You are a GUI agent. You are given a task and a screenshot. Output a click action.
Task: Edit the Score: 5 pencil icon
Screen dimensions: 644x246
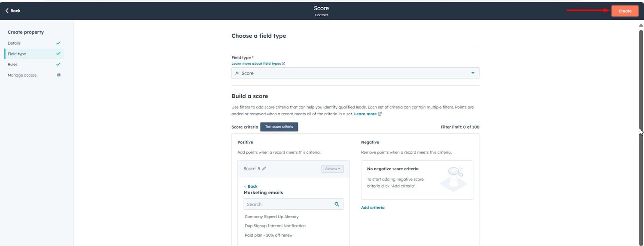[x=264, y=168]
